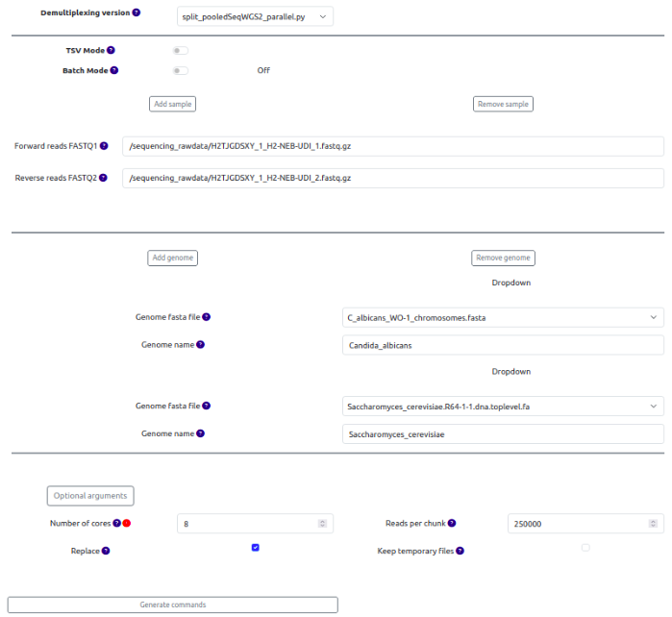Click help icon beside Keep temporary files
The height and width of the screenshot is (617, 672).
(x=460, y=552)
